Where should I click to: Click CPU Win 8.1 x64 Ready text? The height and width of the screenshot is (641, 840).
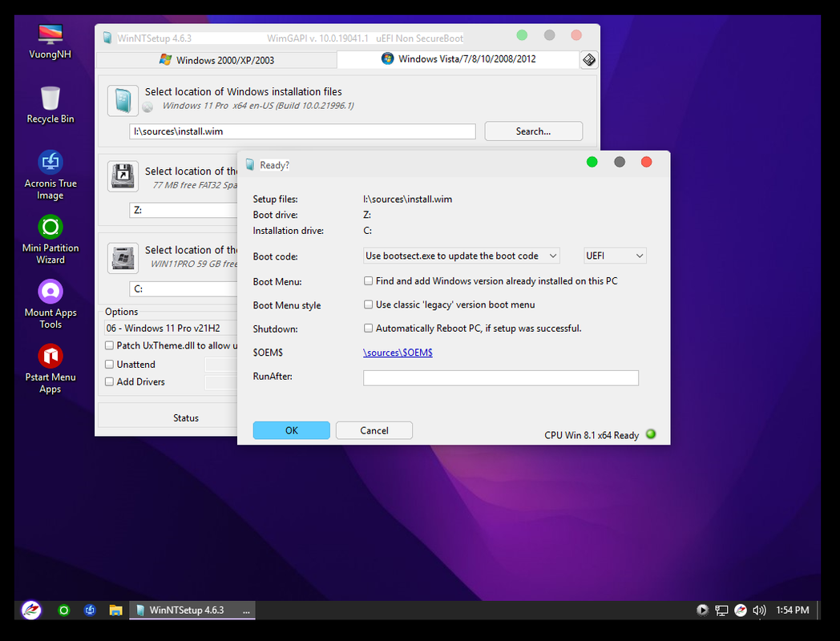click(x=592, y=435)
